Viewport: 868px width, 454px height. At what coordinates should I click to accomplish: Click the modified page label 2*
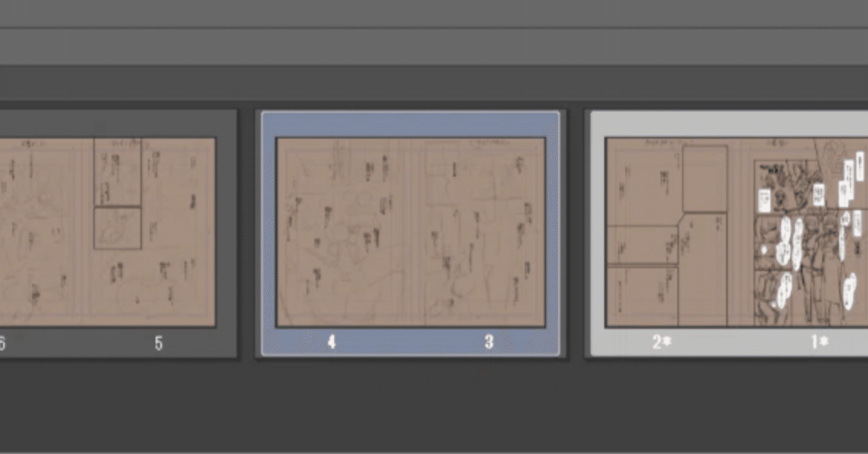[661, 343]
